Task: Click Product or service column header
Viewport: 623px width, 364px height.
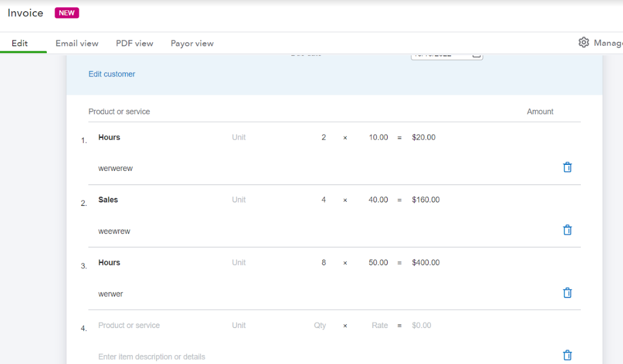Action: click(119, 111)
